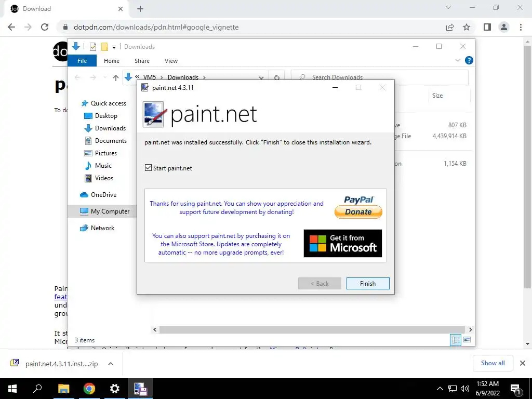This screenshot has height=399, width=532.
Task: Select Network in Explorer navigation pane
Action: coord(97,228)
